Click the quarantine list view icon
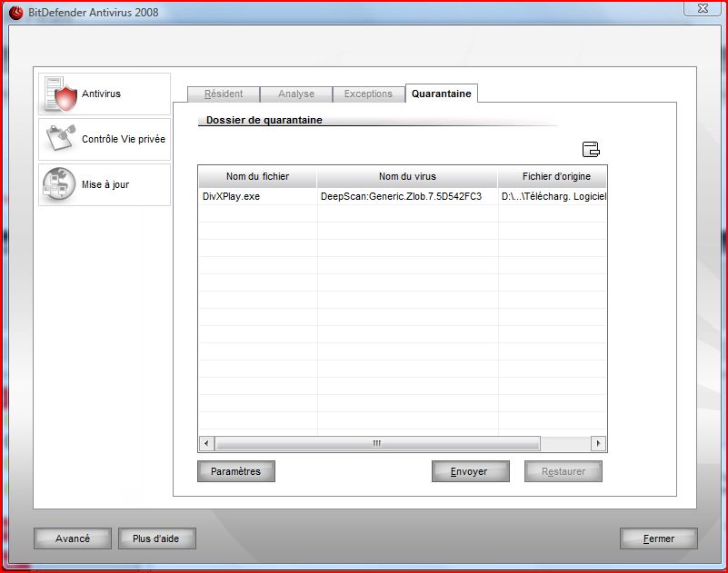The height and width of the screenshot is (573, 728). pyautogui.click(x=591, y=150)
